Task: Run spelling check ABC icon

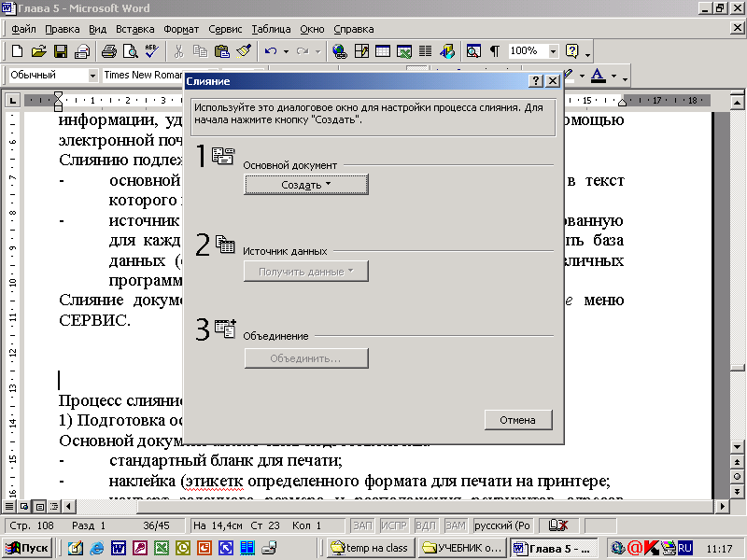Action: pos(152,51)
